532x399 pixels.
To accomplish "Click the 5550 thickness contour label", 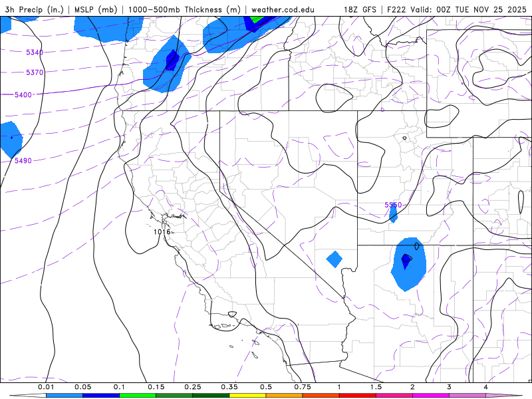I will (393, 205).
